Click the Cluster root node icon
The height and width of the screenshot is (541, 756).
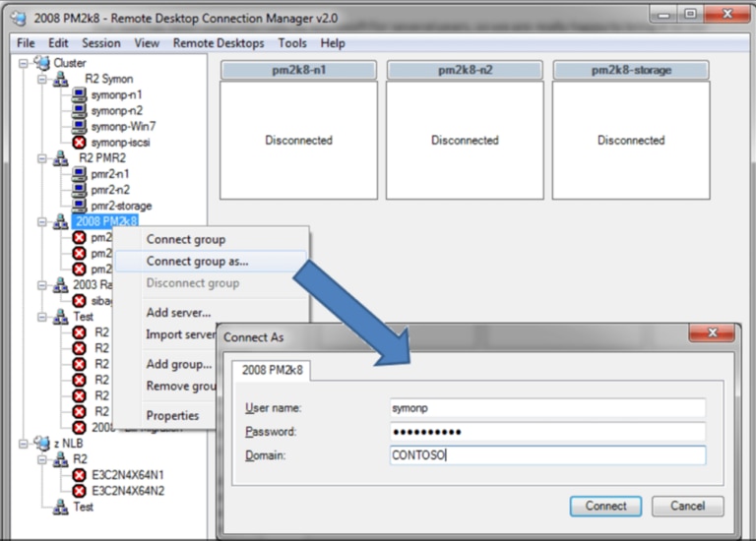(41, 63)
